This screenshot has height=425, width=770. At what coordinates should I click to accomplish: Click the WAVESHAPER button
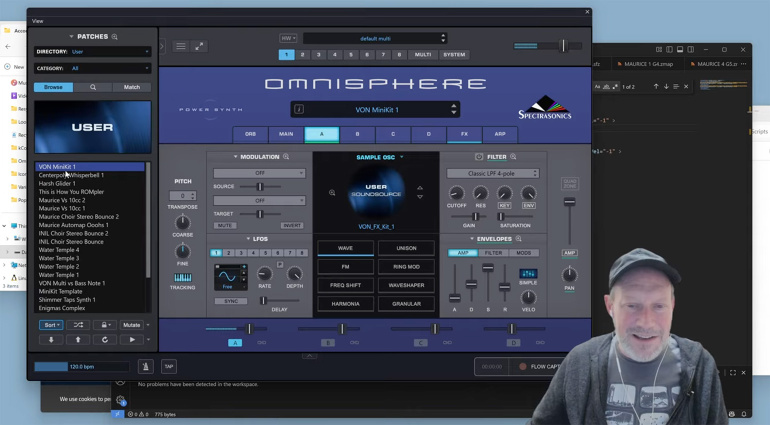click(407, 285)
